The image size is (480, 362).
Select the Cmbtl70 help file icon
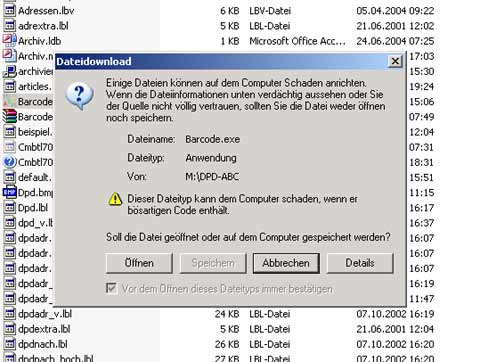click(9, 162)
